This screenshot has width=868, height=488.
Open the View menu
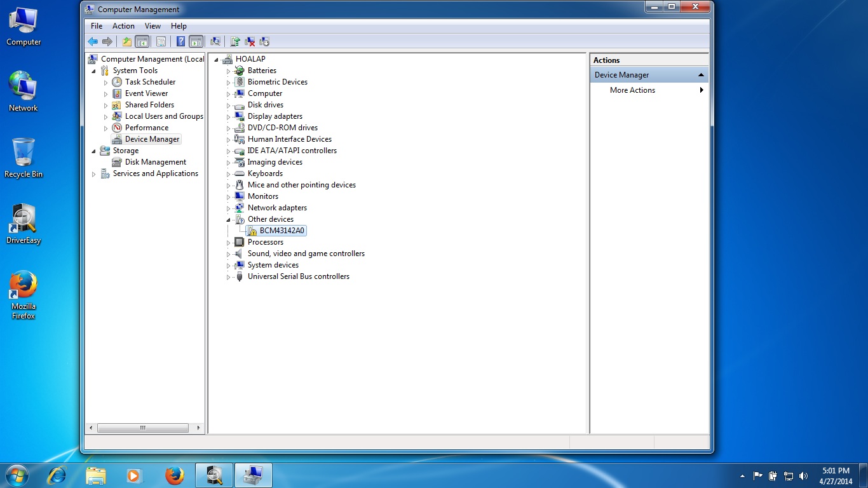[x=153, y=26]
